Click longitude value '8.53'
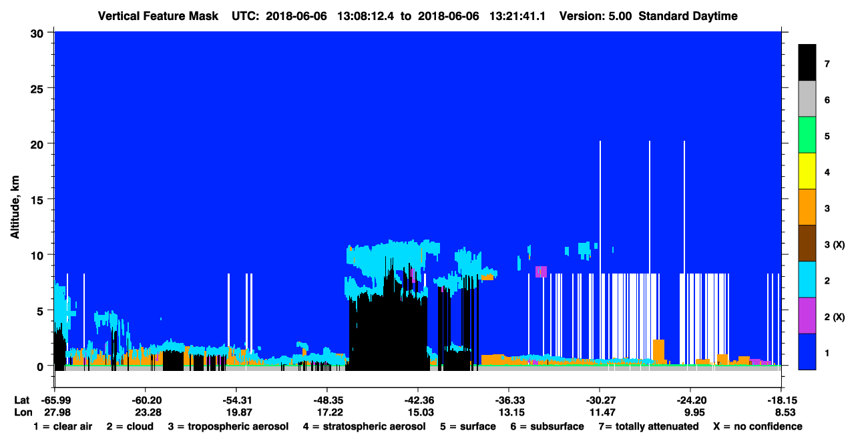Screen dimensions: 868x445 786,412
